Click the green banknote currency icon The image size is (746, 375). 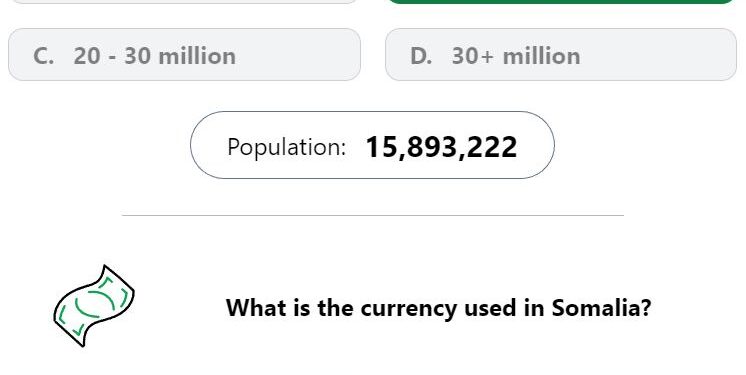pos(94,306)
